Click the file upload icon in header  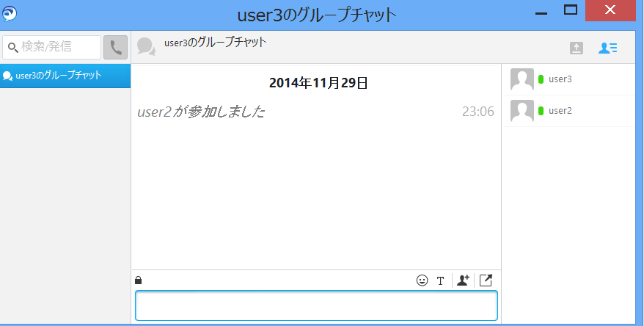(577, 48)
